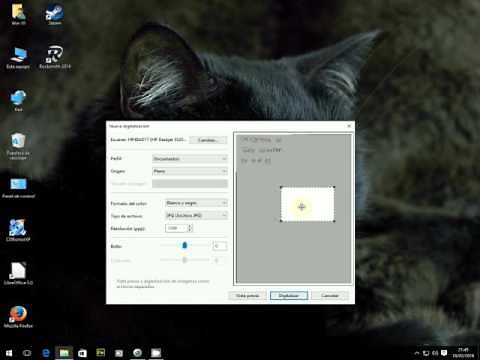This screenshot has height=360, width=480.
Task: Click the Cambiar scanner button
Action: (x=208, y=140)
